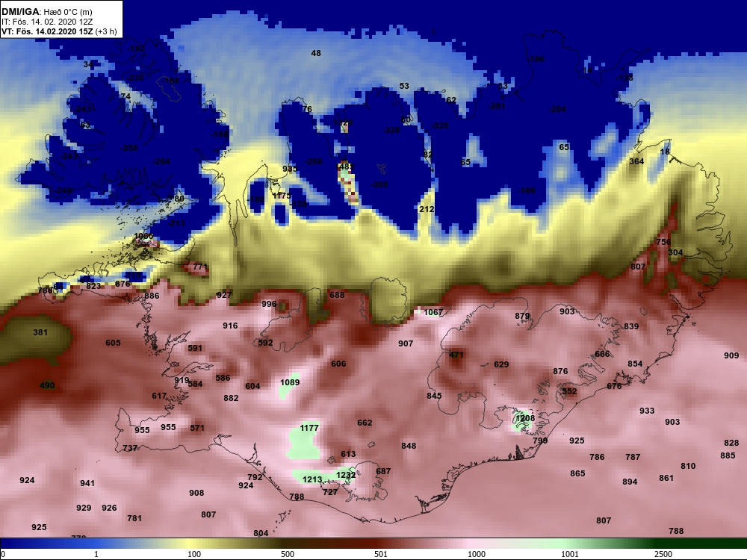Screen dimensions: 747x560
Task: Click the map value 1177
Action: click(x=309, y=428)
